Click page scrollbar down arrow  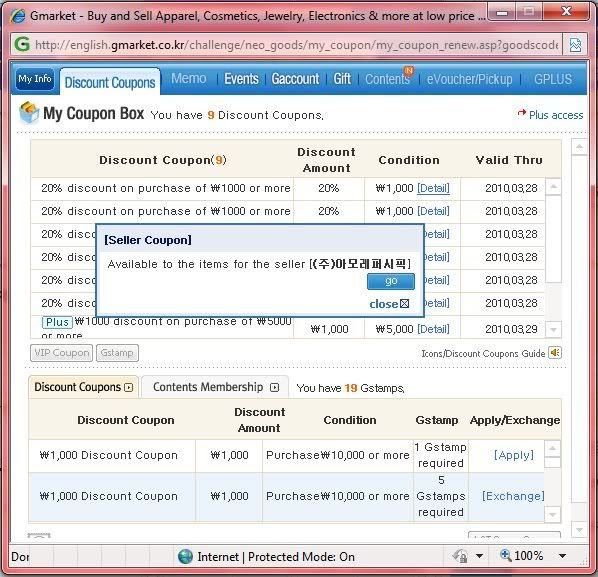click(579, 530)
